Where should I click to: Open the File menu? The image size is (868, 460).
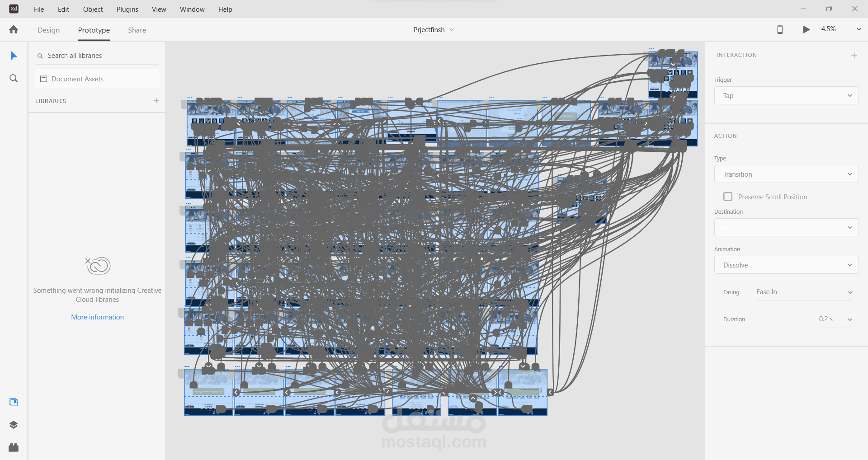[x=39, y=9]
